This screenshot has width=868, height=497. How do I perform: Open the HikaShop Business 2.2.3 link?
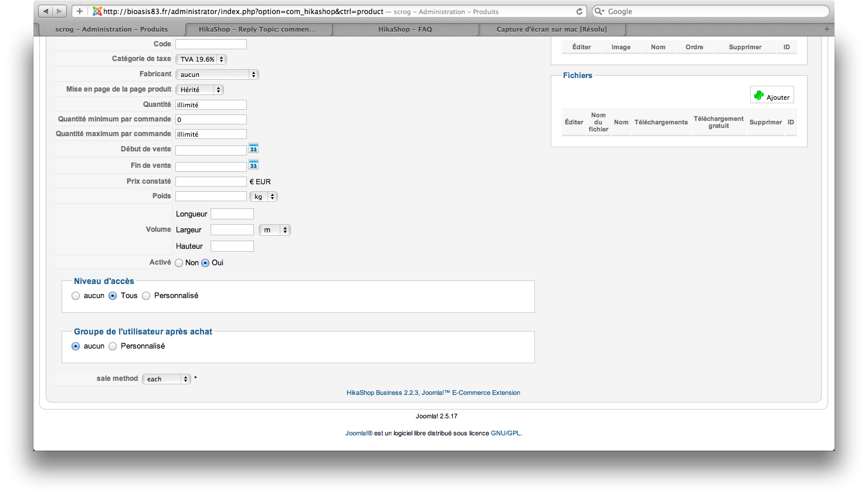click(382, 393)
